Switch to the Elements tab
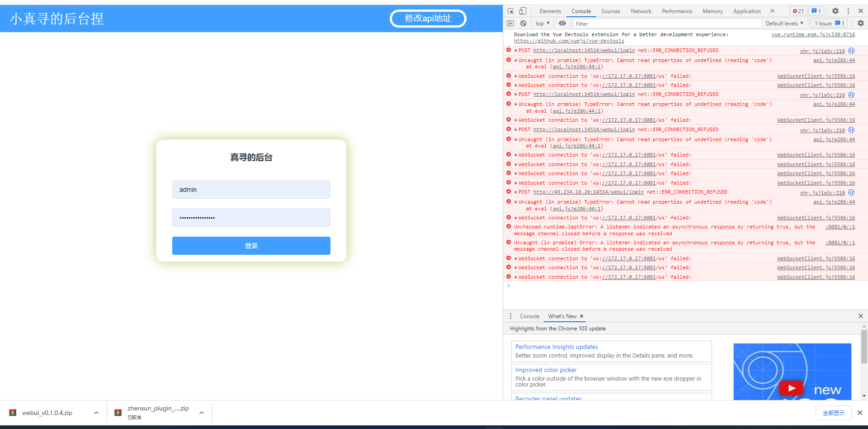This screenshot has height=429, width=868. click(x=550, y=11)
